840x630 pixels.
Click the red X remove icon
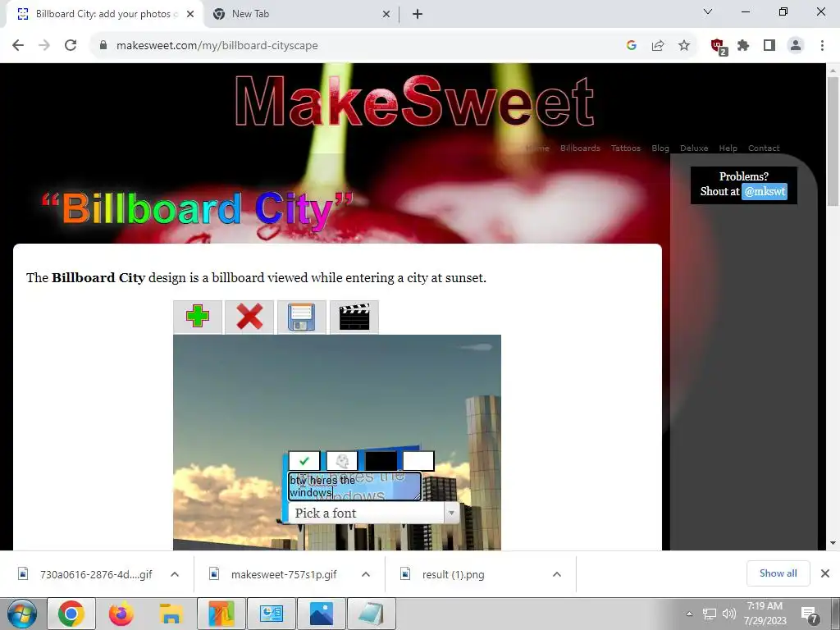pyautogui.click(x=249, y=317)
